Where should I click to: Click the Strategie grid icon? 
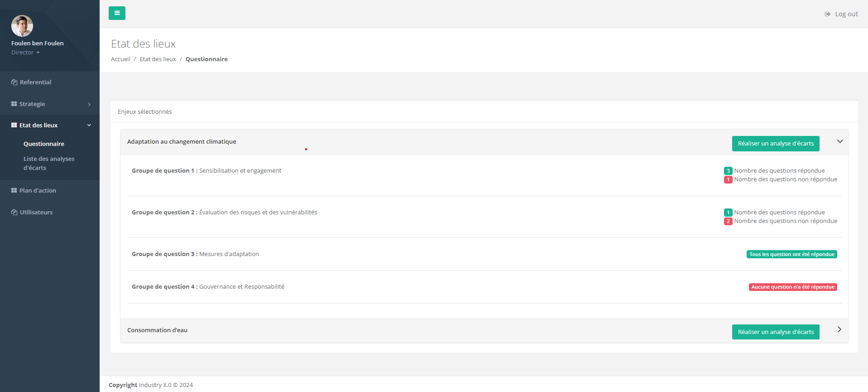point(14,104)
